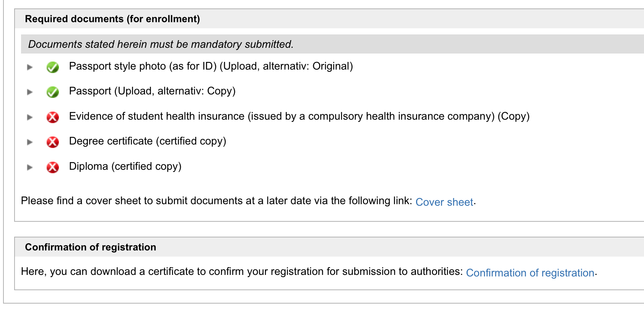Download the Confirmation of registration certificate link

[x=530, y=273]
